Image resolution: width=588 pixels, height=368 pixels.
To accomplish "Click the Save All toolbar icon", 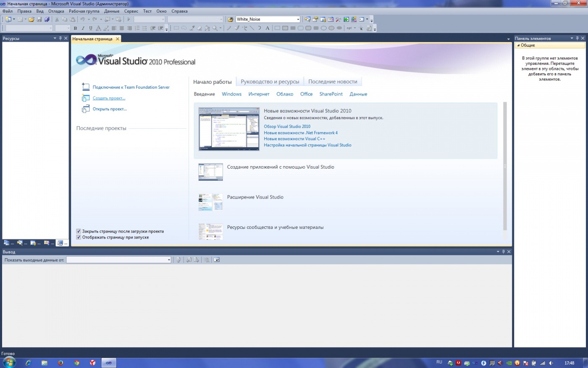I will coord(47,19).
